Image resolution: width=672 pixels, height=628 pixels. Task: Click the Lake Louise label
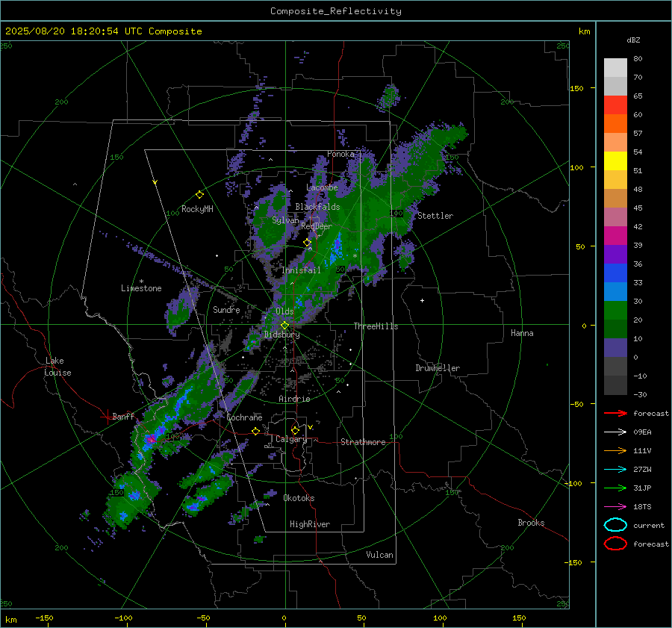click(57, 367)
